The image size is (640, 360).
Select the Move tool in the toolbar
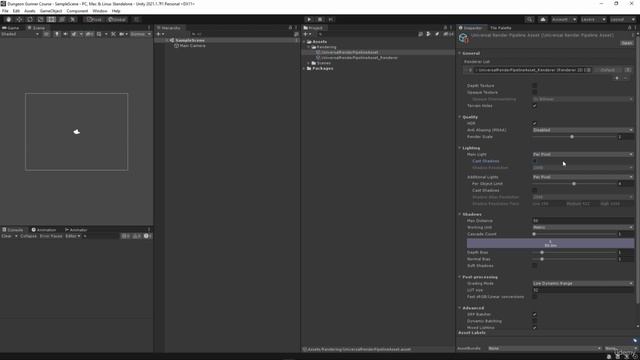click(19, 20)
